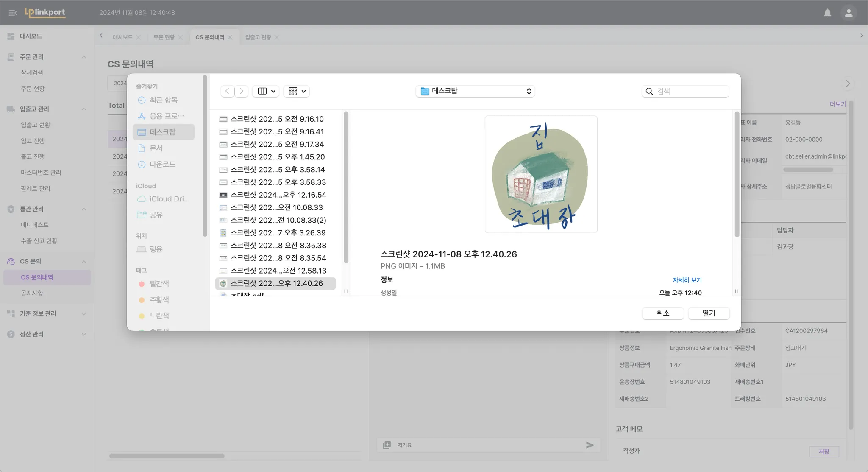Collapse the 주문 관리 menu section
Screen dimensions: 868x472
point(83,57)
